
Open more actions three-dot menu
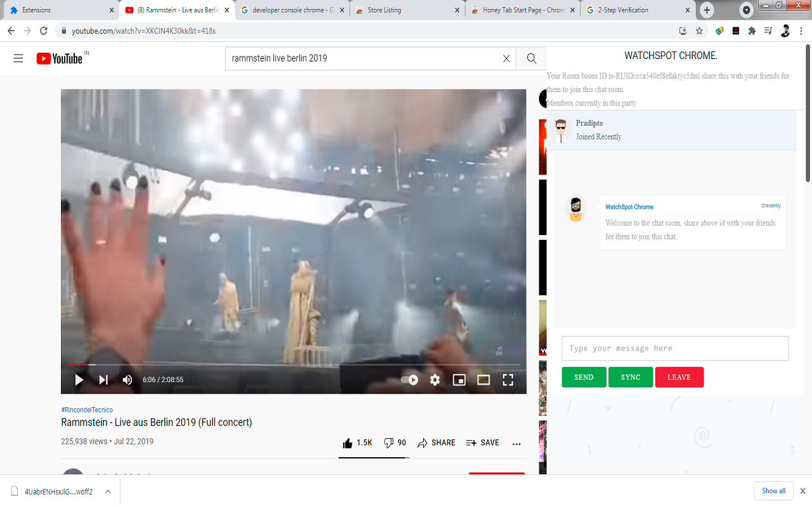(516, 443)
